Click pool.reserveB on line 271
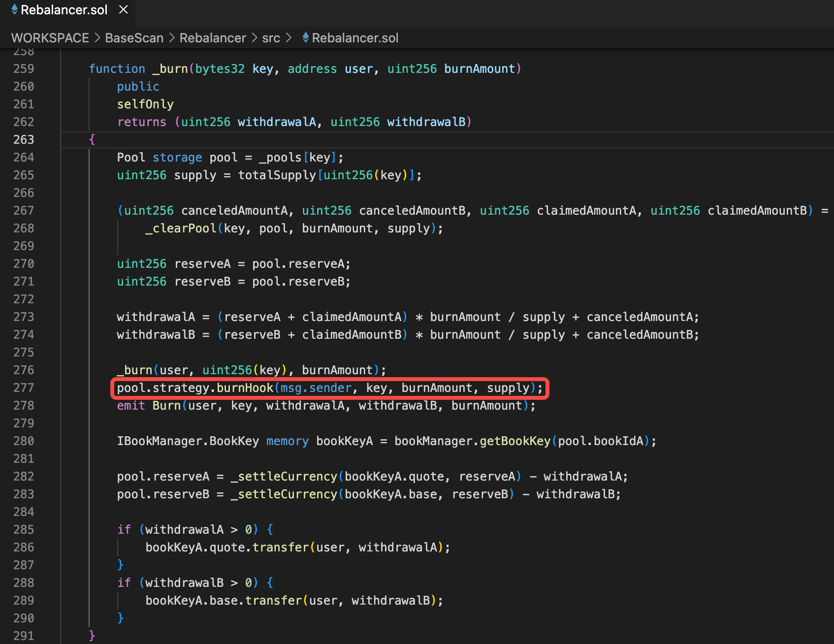 pyautogui.click(x=298, y=282)
